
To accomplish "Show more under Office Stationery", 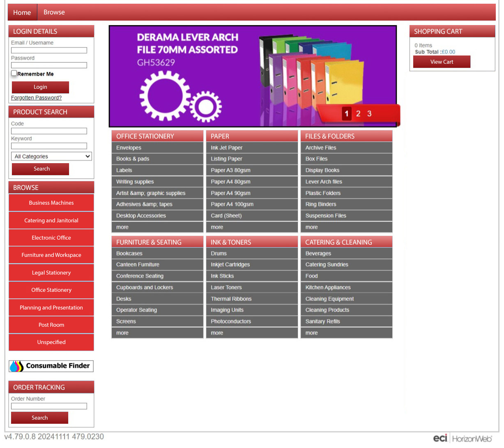I will pos(157,227).
